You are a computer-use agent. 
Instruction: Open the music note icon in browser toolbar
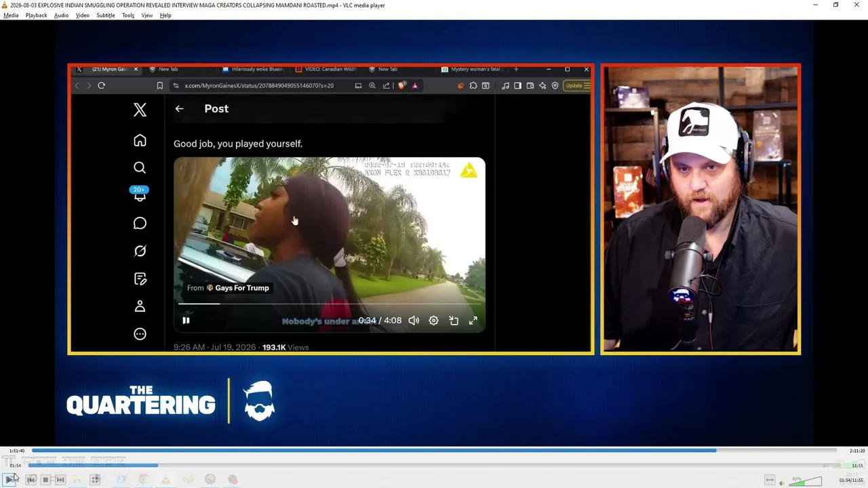pos(505,85)
